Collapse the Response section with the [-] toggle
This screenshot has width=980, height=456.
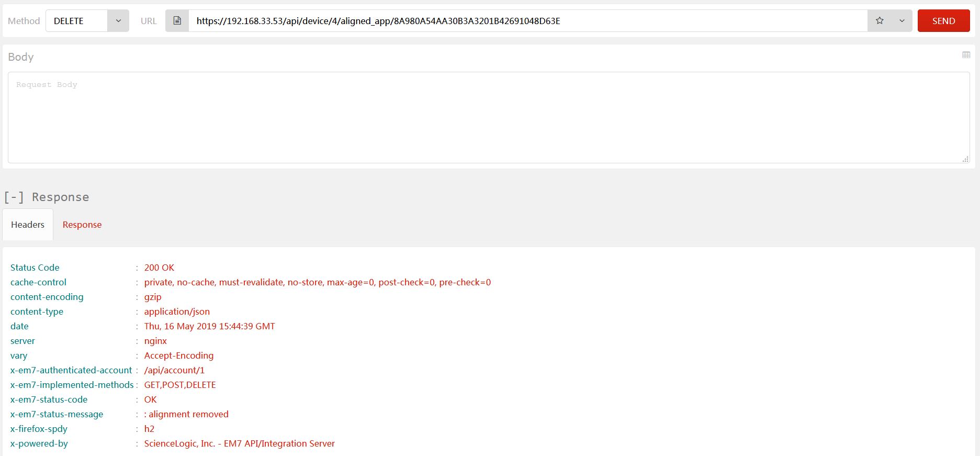(14, 197)
